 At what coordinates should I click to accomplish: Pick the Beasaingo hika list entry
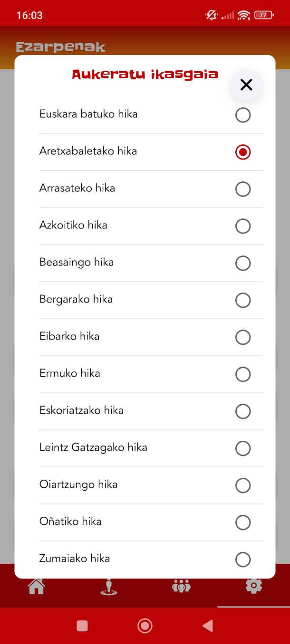pos(77,262)
